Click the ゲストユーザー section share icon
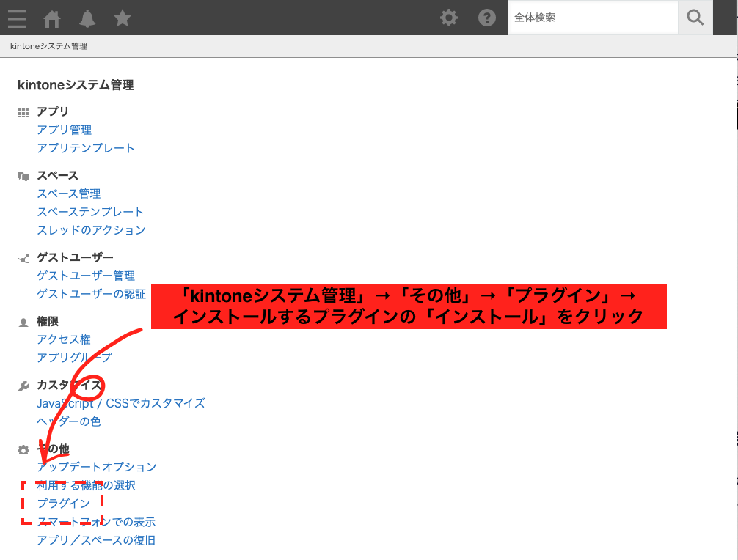This screenshot has height=560, width=738. [x=23, y=258]
